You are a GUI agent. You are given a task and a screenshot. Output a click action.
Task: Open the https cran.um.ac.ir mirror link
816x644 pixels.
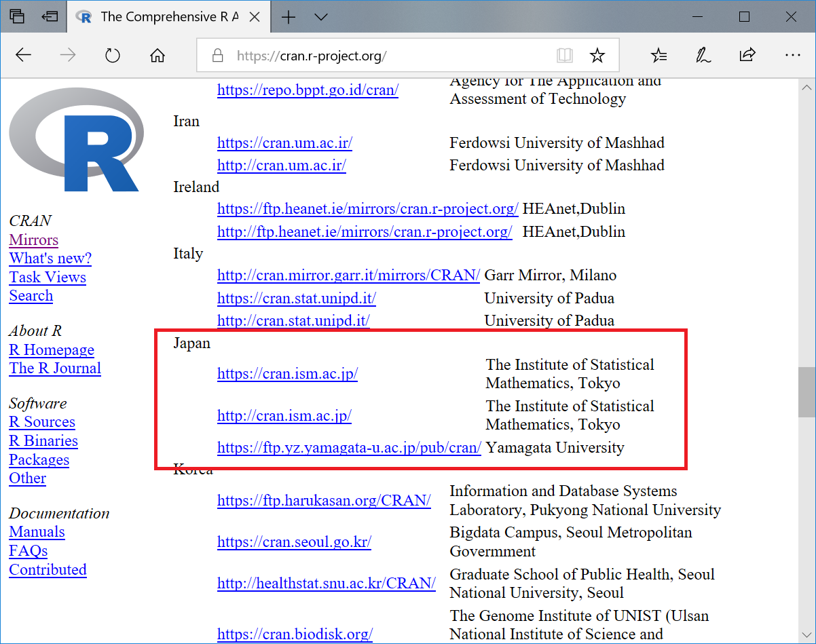click(x=285, y=143)
